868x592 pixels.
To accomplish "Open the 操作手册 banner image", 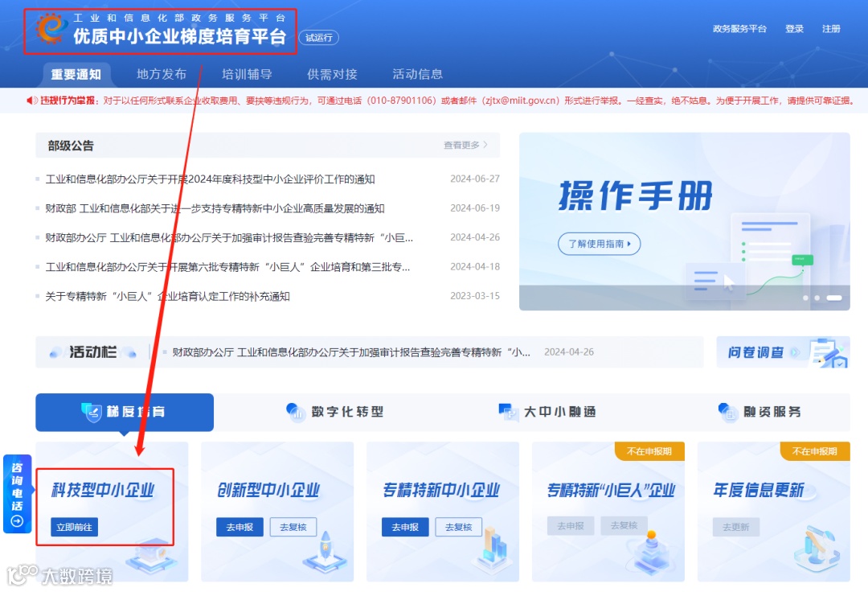I will click(x=684, y=221).
